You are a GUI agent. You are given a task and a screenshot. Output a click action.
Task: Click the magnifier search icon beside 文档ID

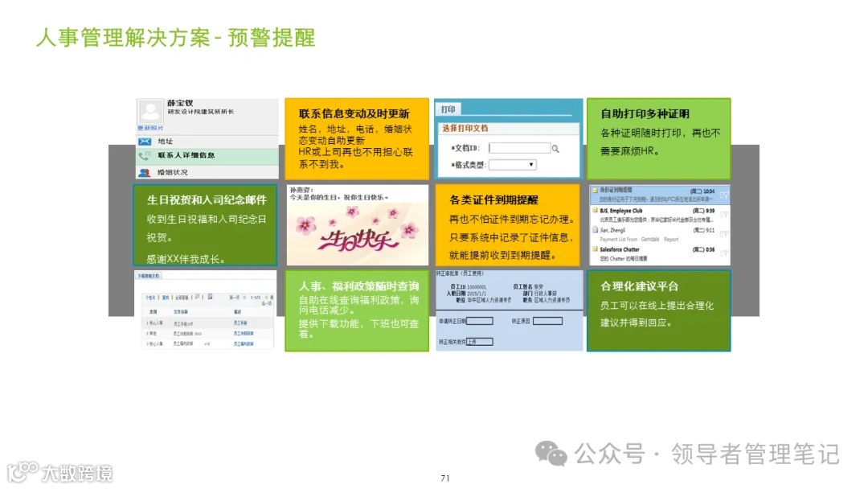coord(555,149)
